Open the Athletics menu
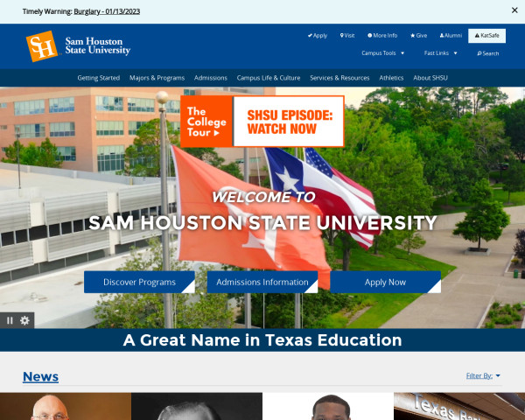The height and width of the screenshot is (420, 525). (x=391, y=78)
